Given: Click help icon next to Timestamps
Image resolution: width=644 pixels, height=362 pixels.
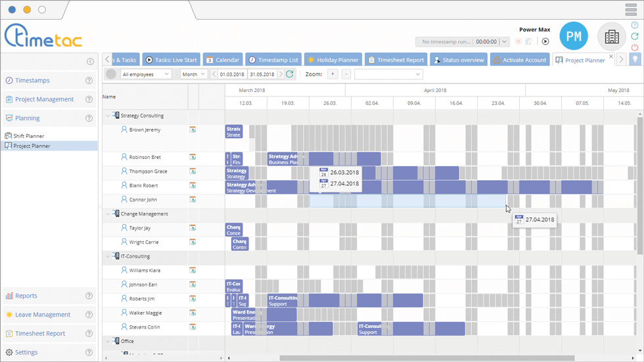Looking at the screenshot, I should coord(89,81).
